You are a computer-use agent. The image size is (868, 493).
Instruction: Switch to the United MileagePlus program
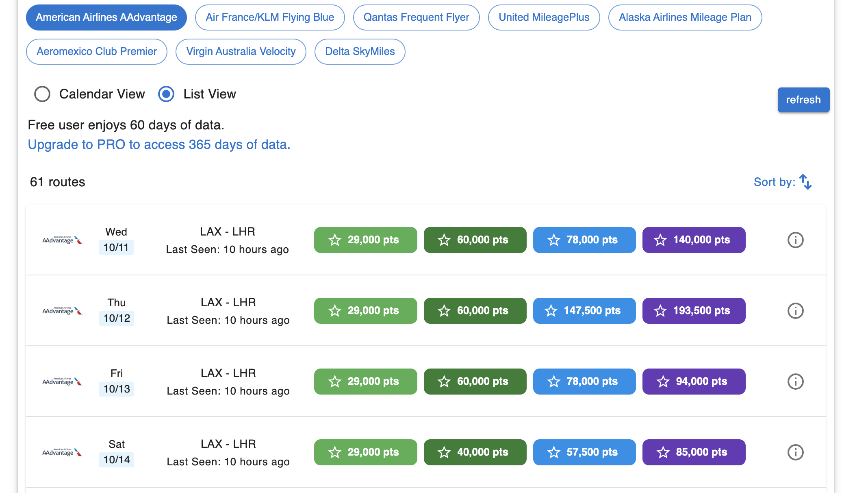(544, 17)
